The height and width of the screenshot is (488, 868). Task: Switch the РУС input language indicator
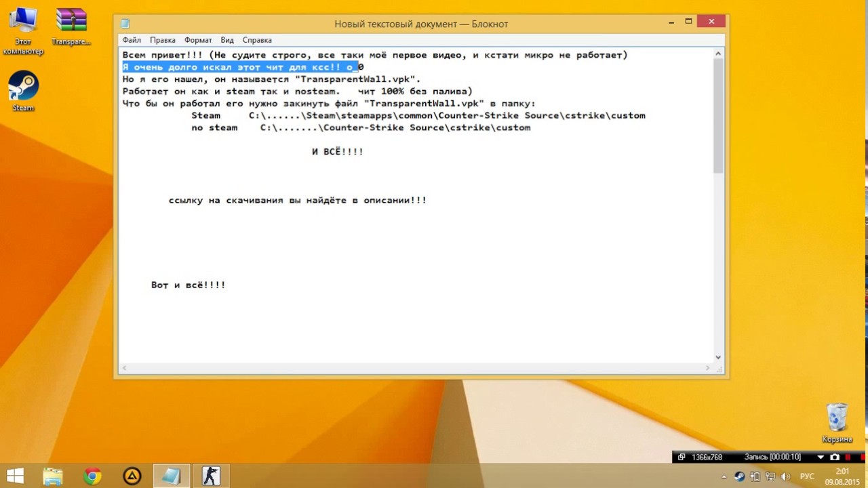(x=807, y=476)
